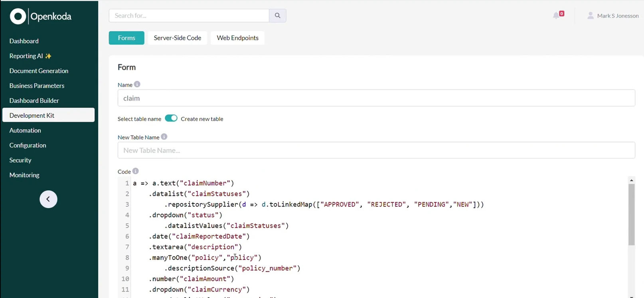Click code line date claimReportedDate
This screenshot has height=298, width=644.
coord(199,236)
